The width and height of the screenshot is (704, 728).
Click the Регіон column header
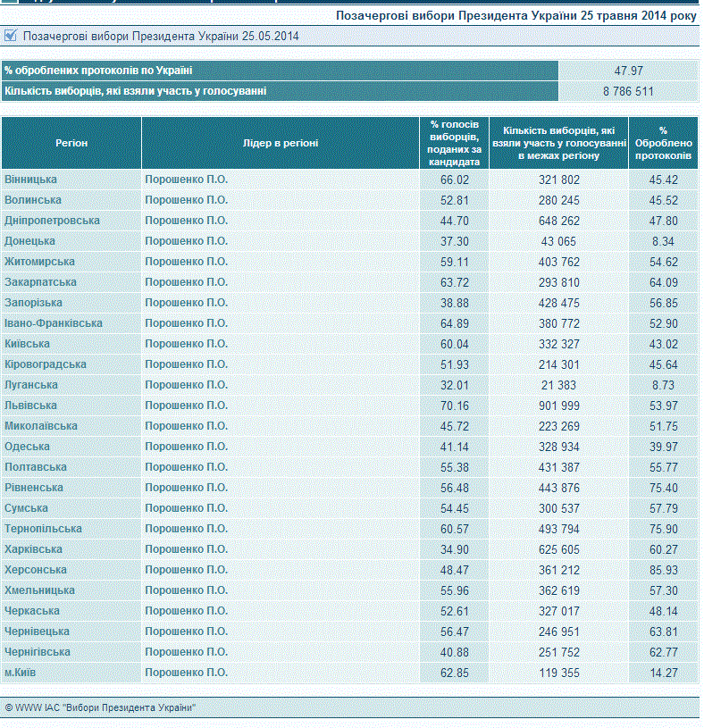coord(71,143)
